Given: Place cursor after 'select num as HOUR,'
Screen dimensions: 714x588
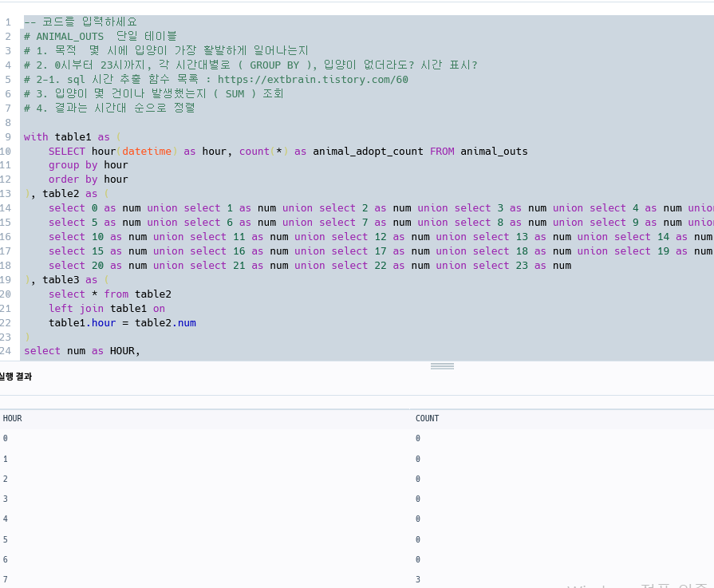Looking at the screenshot, I should 140,351.
